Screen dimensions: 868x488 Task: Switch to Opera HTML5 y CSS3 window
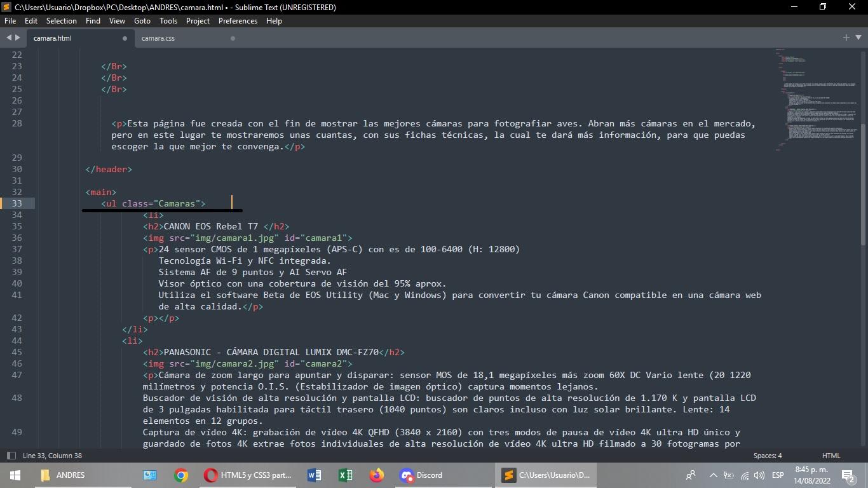248,475
